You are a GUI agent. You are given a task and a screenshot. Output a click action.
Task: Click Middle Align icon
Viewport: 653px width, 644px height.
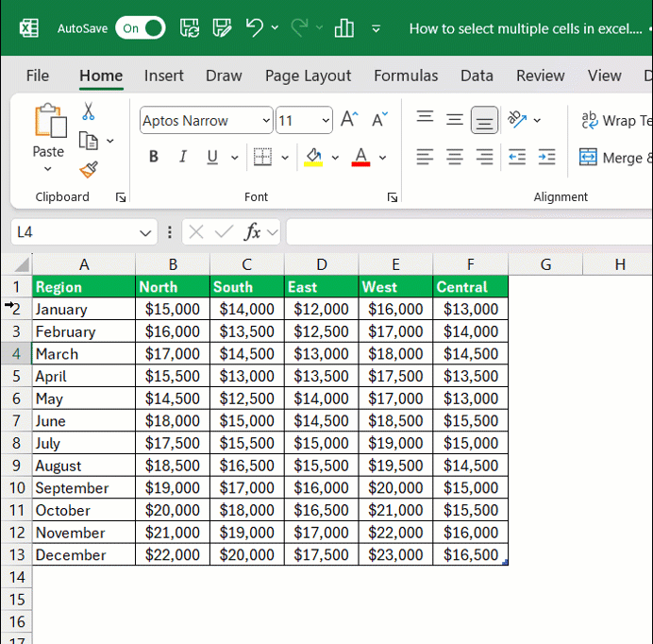tap(454, 120)
